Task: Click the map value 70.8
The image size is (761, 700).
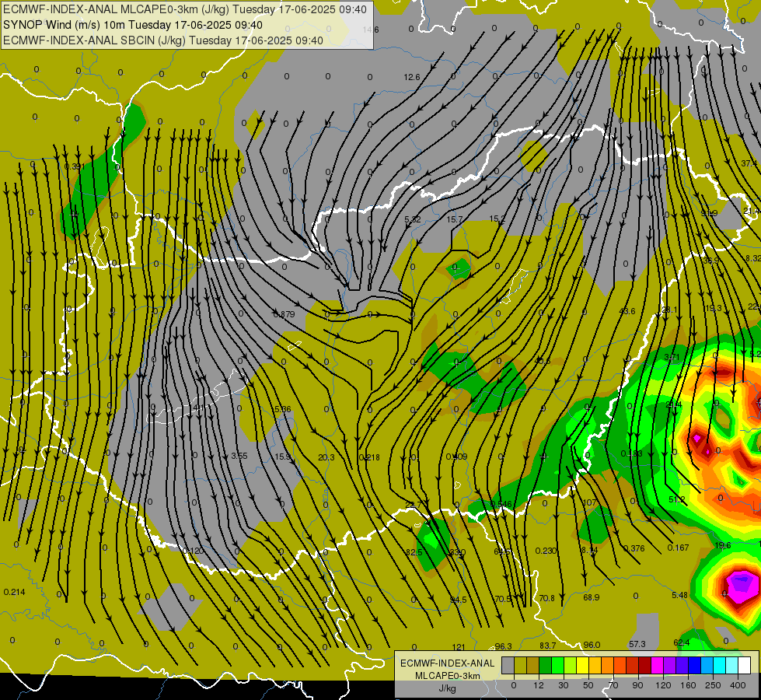Action: click(x=547, y=598)
